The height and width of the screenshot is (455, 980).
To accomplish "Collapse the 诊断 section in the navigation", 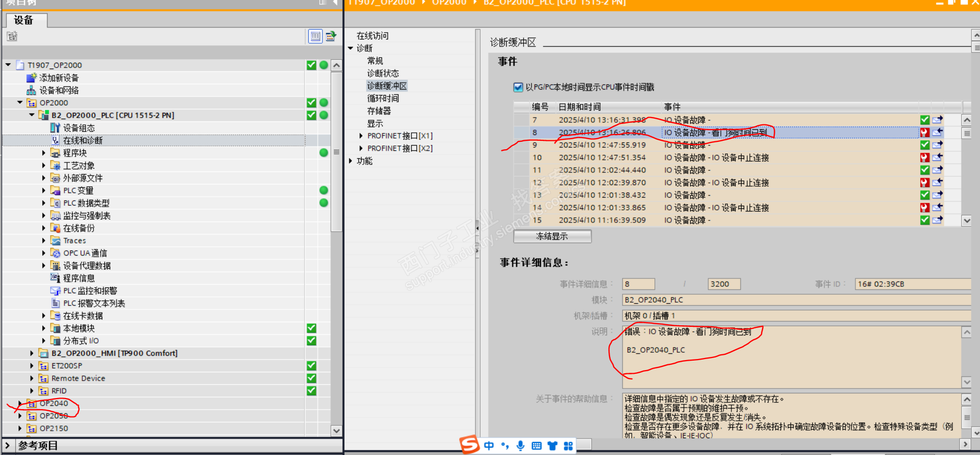I will (x=350, y=48).
